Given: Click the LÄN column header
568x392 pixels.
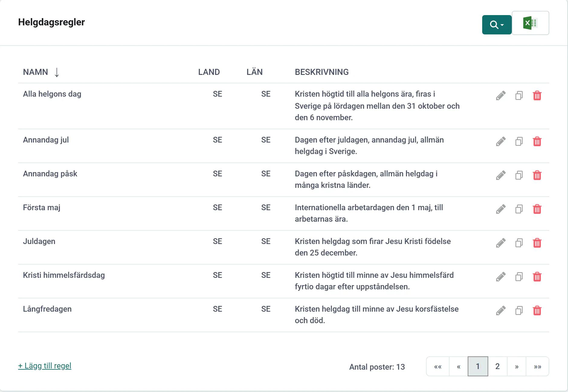Looking at the screenshot, I should (254, 72).
